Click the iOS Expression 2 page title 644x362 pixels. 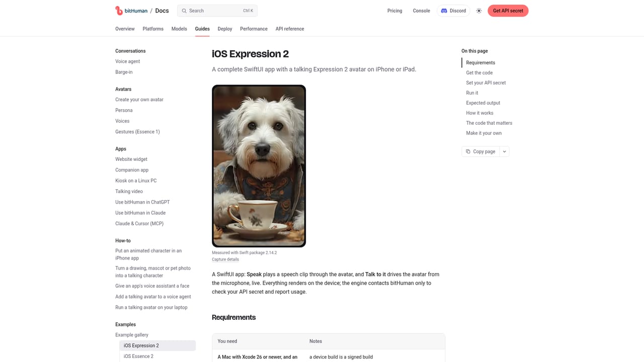point(250,54)
